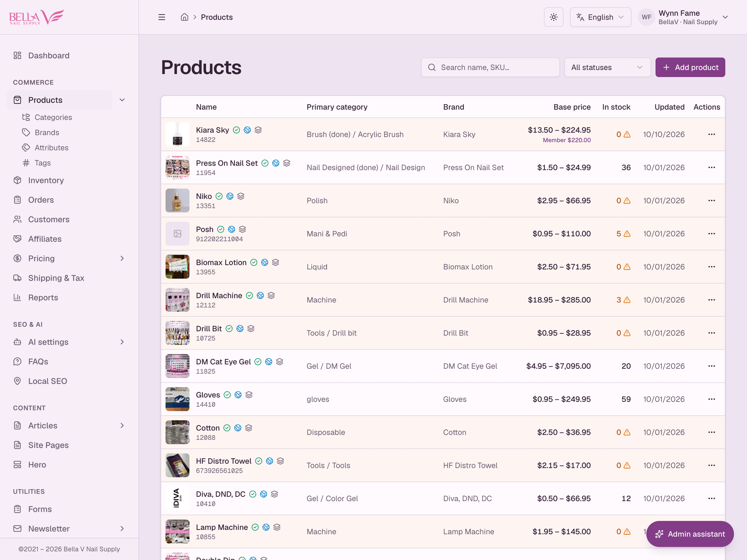Viewport: 747px width, 560px height.
Task: Open the three-dot menu for Gloves
Action: coord(711,399)
